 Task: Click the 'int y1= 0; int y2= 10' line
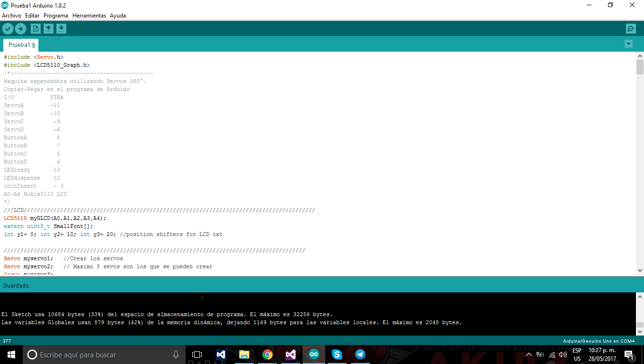coord(113,234)
